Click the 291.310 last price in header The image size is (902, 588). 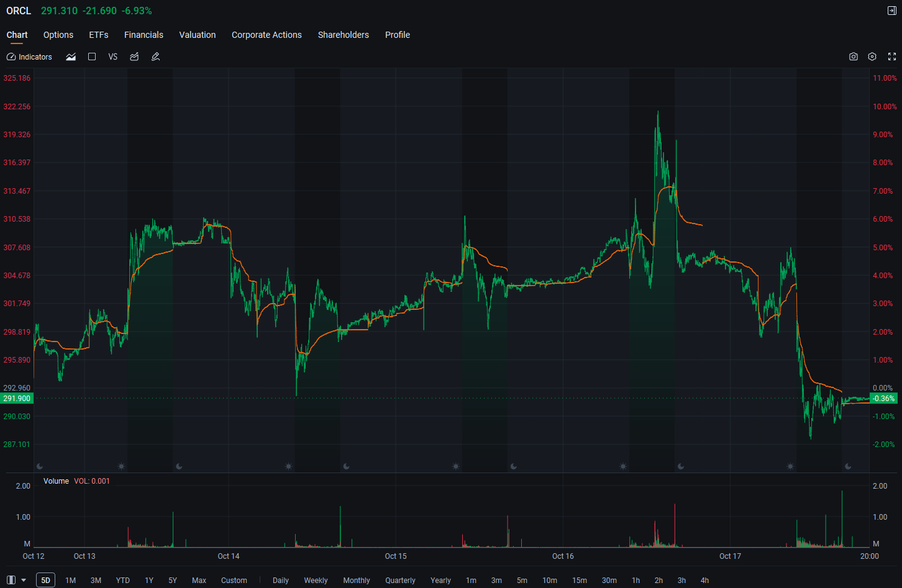click(60, 11)
